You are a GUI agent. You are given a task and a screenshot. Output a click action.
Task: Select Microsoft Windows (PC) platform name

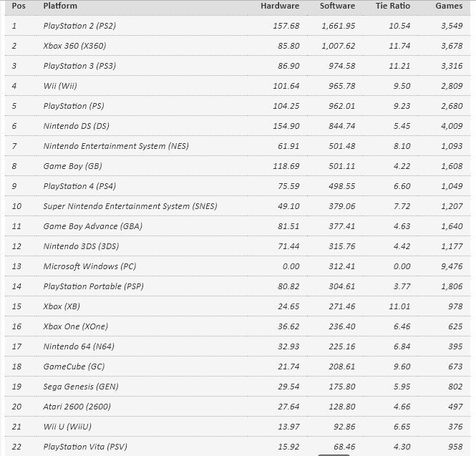click(x=89, y=266)
